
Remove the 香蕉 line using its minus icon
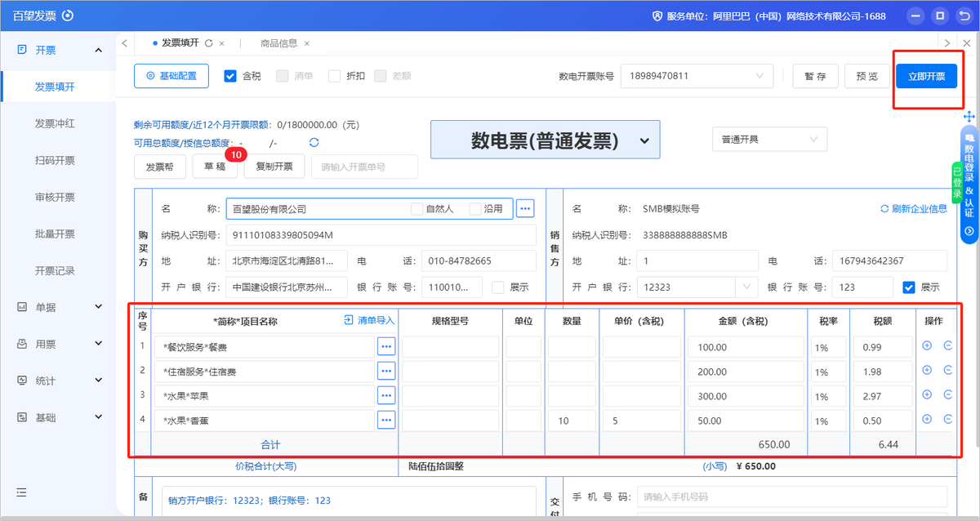948,419
